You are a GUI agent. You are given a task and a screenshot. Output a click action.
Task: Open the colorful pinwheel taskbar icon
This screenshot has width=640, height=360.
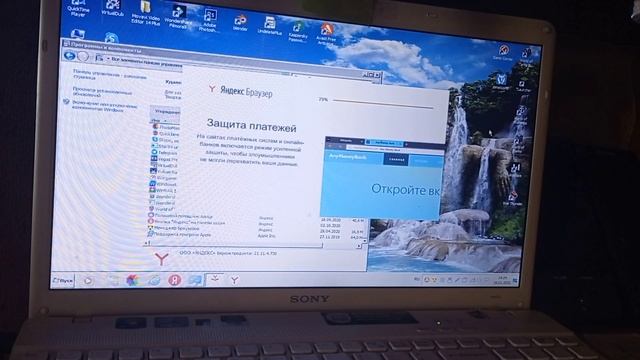pos(132,280)
